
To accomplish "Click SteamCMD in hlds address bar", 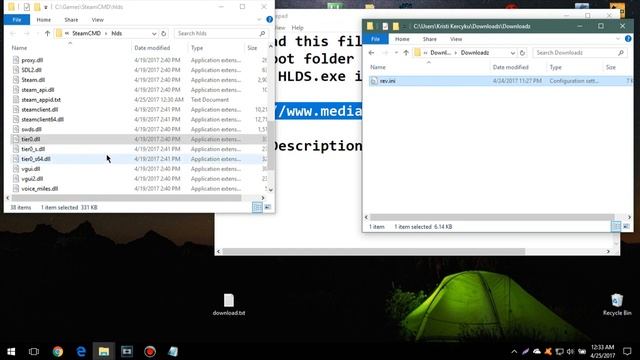I will point(86,33).
